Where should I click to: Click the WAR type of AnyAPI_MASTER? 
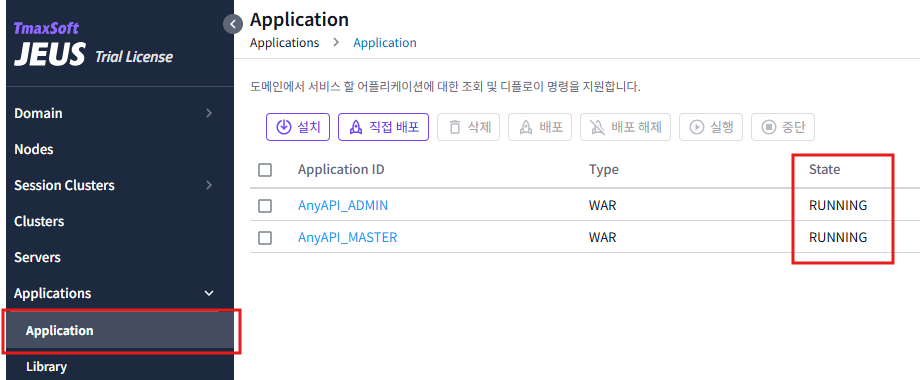(x=603, y=238)
